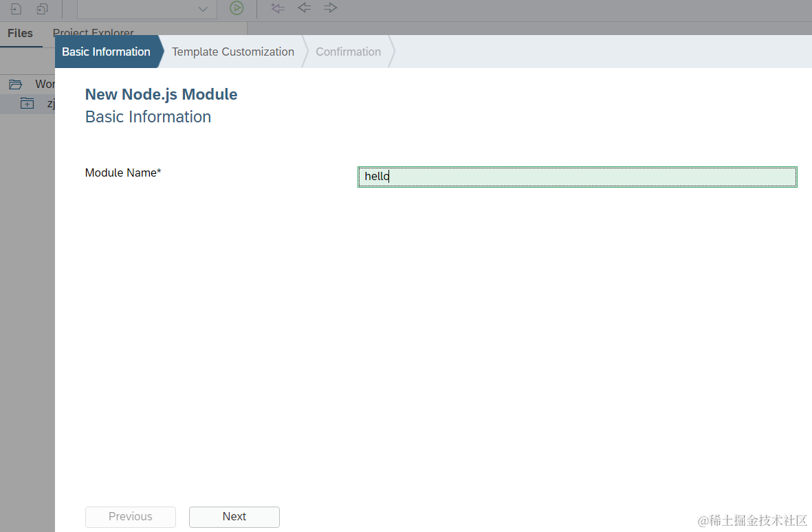Click the Next button
Image resolution: width=812 pixels, height=532 pixels.
coord(234,517)
